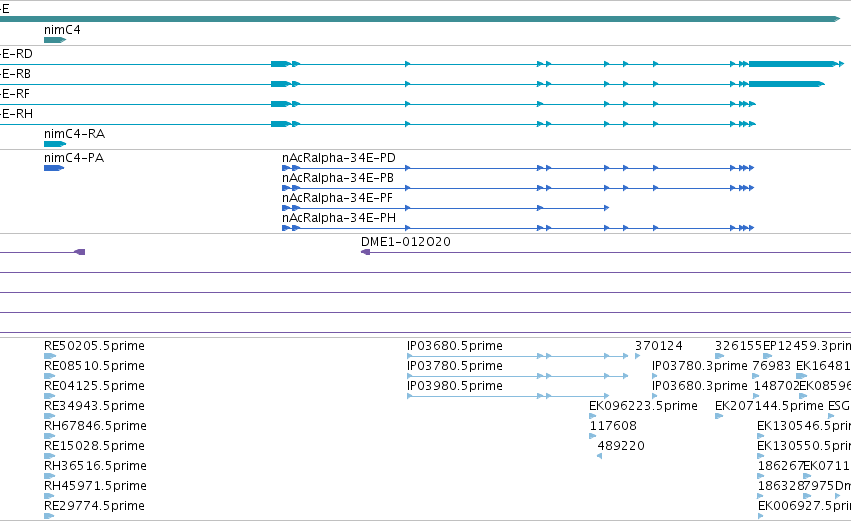Select EST RH36516.5prime

[x=96, y=466]
